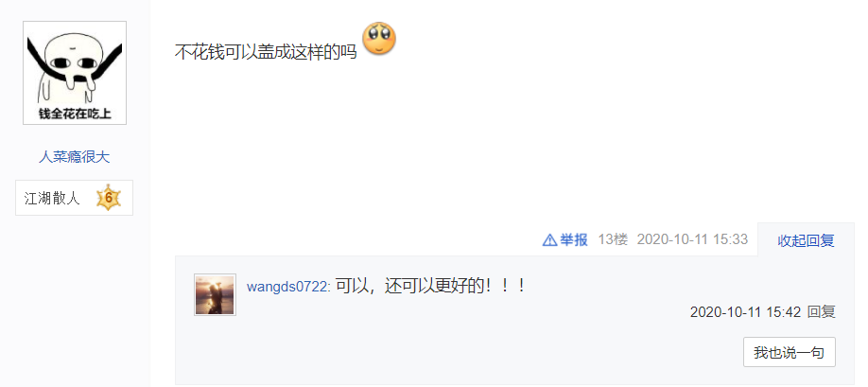Click the post text 不花钱可以盖成这样的吗
Image resolution: width=868 pixels, height=387 pixels.
[x=266, y=52]
